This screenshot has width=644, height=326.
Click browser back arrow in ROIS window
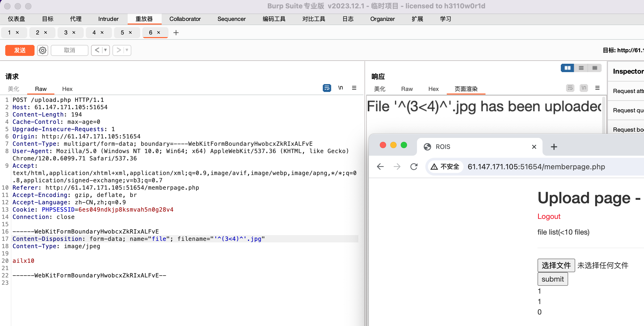tap(380, 167)
